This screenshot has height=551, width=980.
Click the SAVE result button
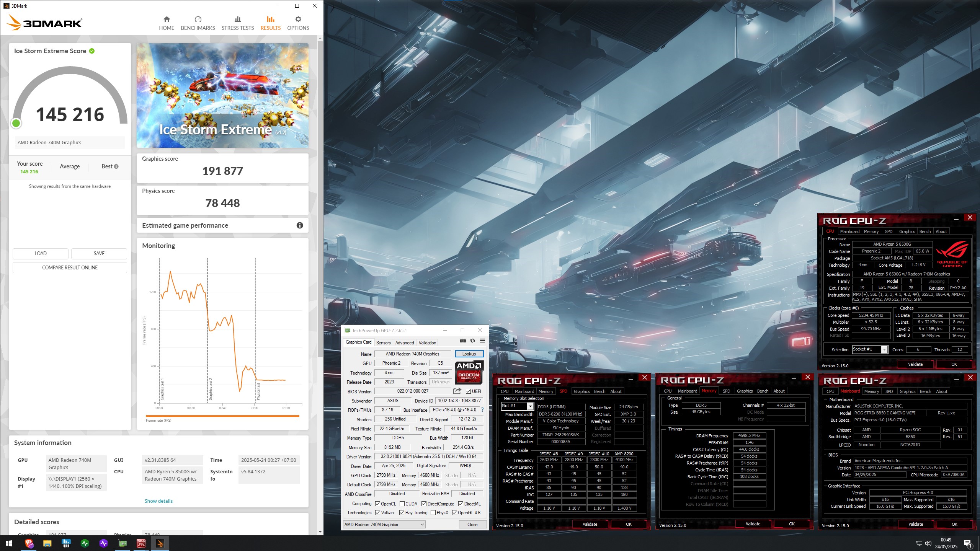99,253
